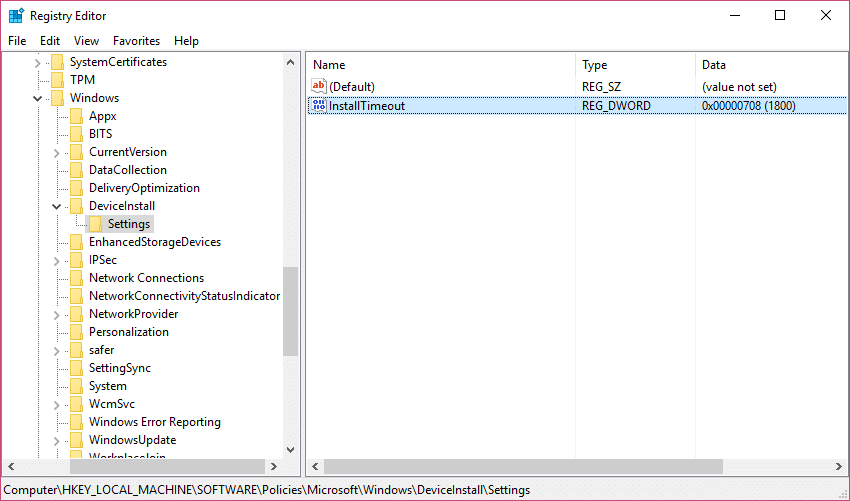
Task: Click the Personalization folder icon
Action: click(x=76, y=332)
